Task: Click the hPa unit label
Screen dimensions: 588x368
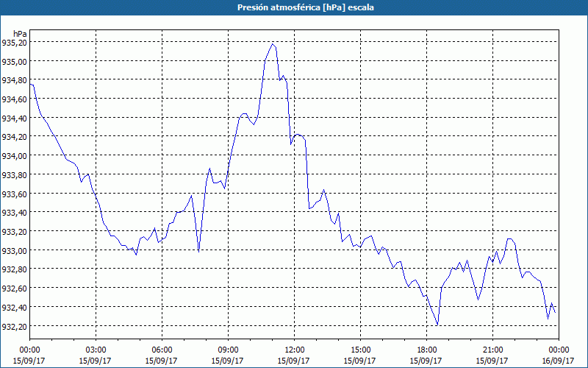Action: [x=21, y=34]
